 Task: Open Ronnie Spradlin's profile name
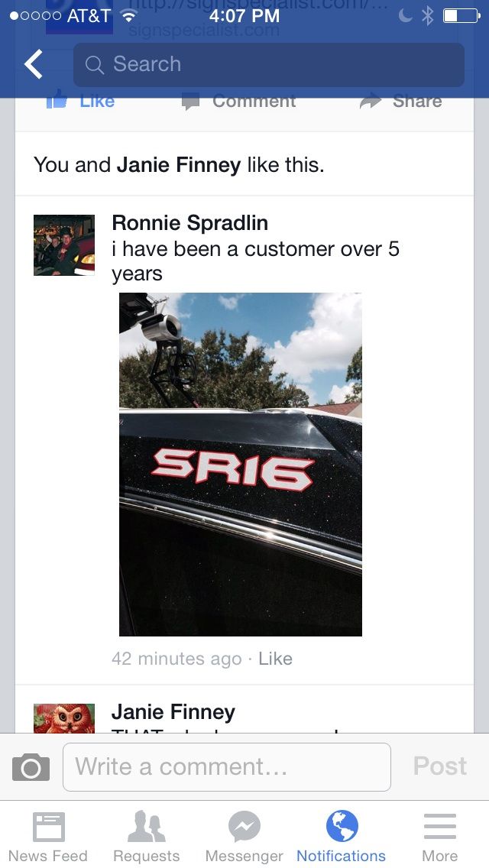coord(190,222)
